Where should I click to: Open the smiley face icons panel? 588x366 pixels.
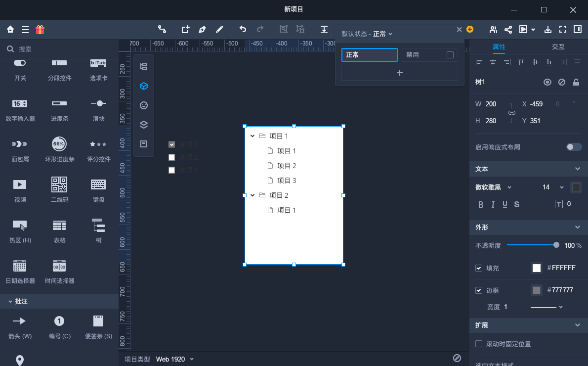click(144, 105)
